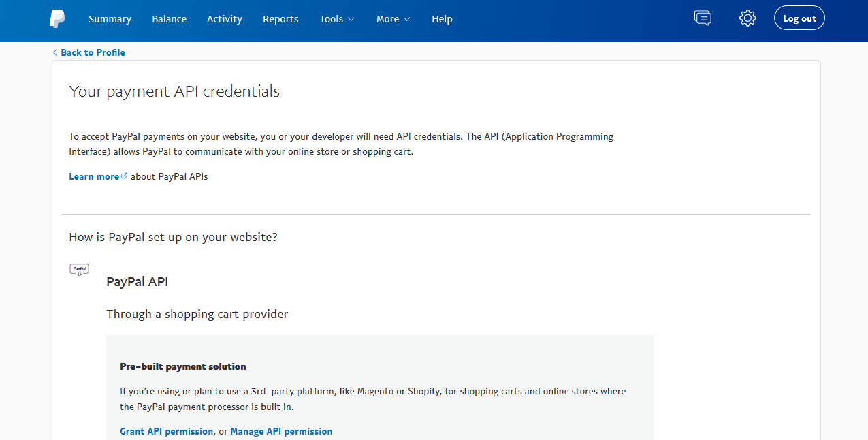Click the external link icon beside Learn more
This screenshot has height=440, width=868.
coord(125,176)
